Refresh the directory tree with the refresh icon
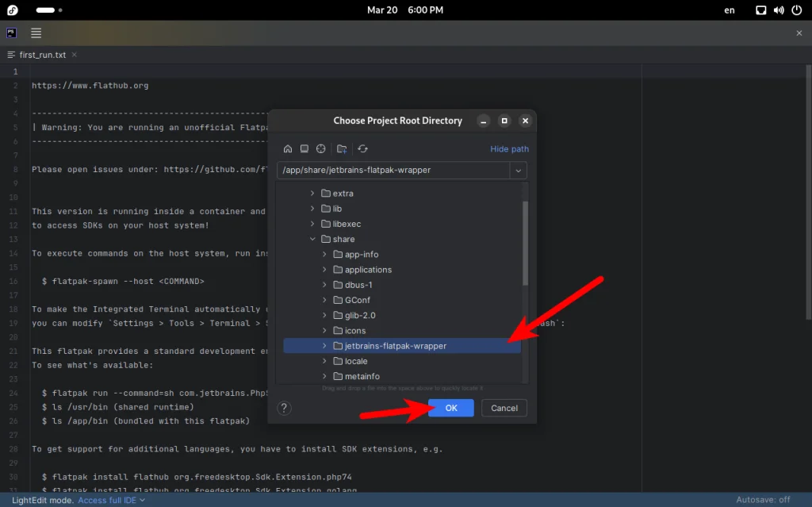 pos(362,148)
